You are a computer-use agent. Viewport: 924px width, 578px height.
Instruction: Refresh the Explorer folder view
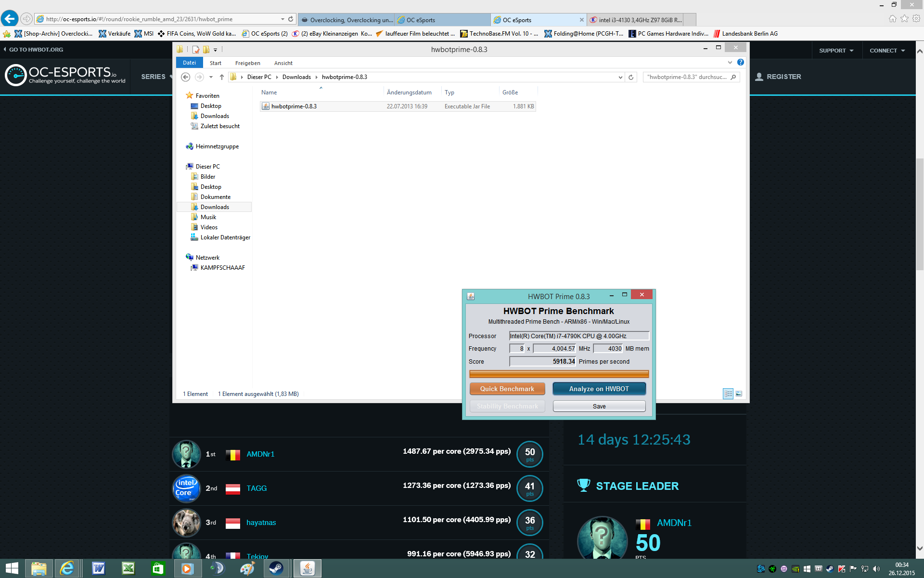tap(631, 77)
